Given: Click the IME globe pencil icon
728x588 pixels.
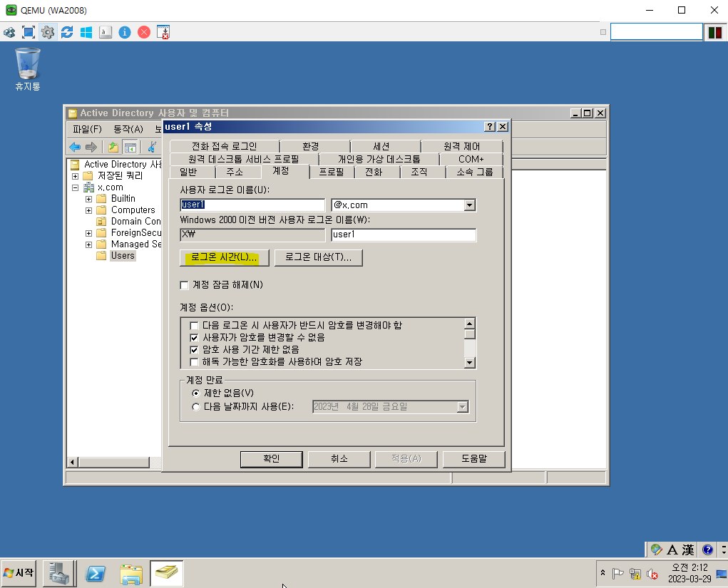Looking at the screenshot, I should [657, 550].
